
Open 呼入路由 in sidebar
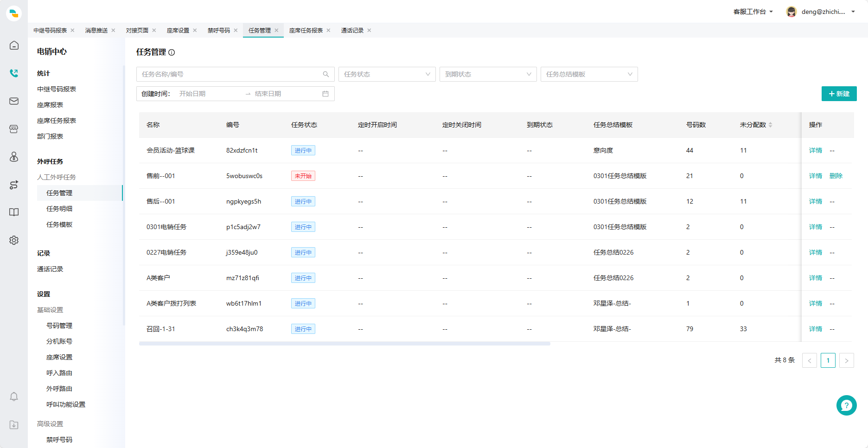(x=59, y=373)
